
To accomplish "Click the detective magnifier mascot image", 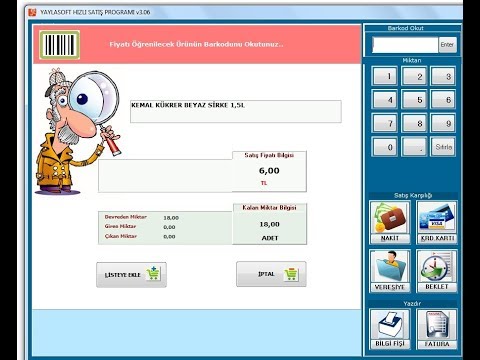I will click(x=77, y=132).
